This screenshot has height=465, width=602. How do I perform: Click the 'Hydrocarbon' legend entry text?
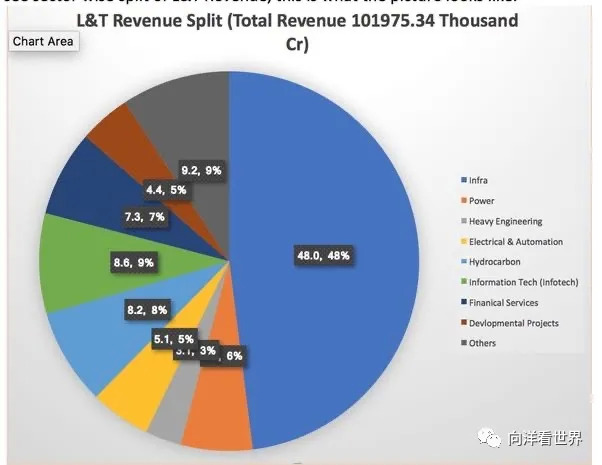point(494,262)
